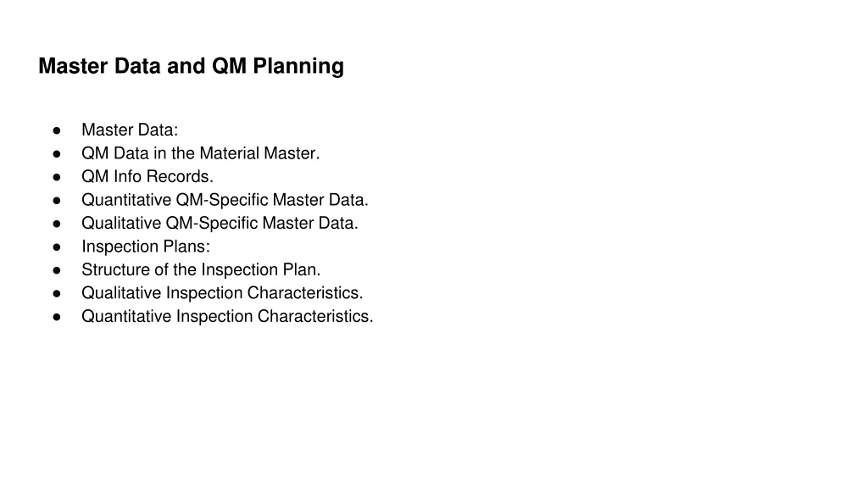Screen dimensions: 868x488
Task: Click bullet dot beside 'Structure of the Inspection Plan.'
Action: [57, 270]
